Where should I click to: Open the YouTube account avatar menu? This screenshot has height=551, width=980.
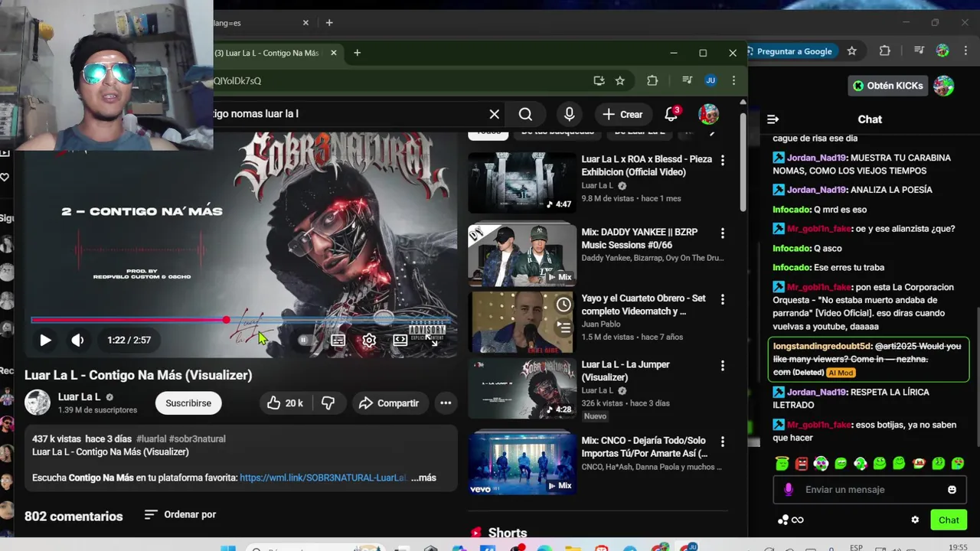(709, 114)
